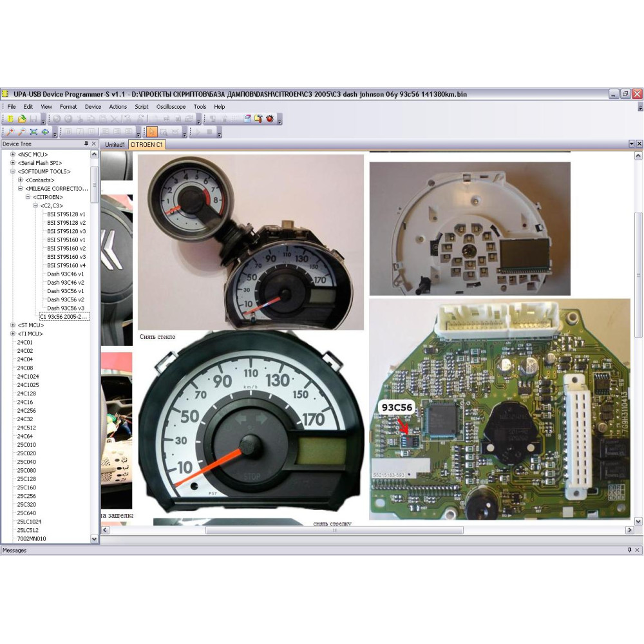The height and width of the screenshot is (644, 644).
Task: Click the align left paragraph icon
Action: point(105,132)
